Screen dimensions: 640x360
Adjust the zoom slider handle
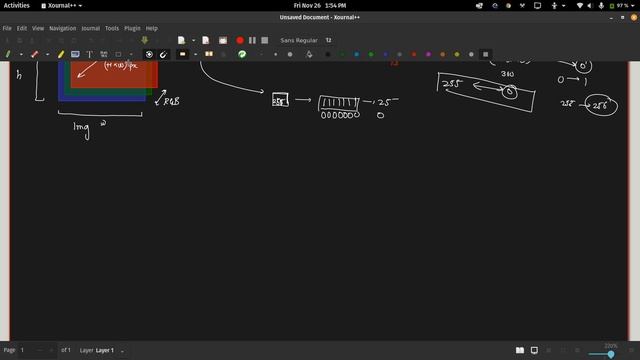click(x=611, y=355)
